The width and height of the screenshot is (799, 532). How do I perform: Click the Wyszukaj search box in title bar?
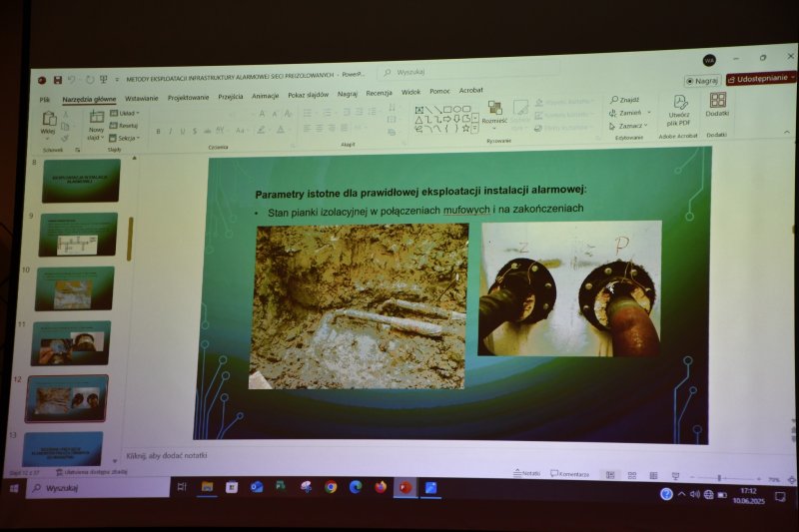(468, 71)
